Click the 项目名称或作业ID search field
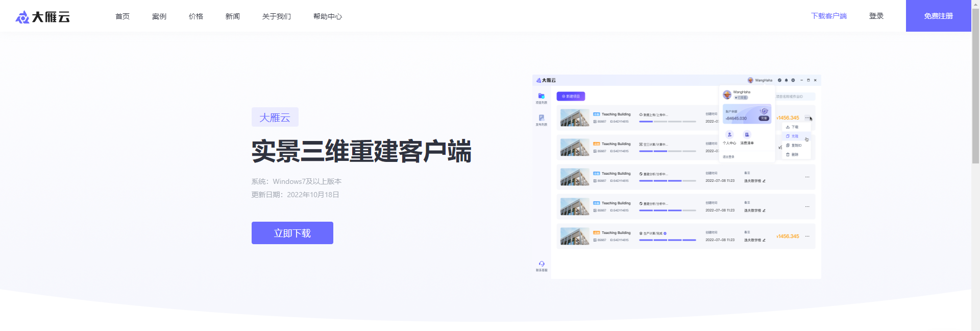The image size is (980, 331). click(795, 96)
